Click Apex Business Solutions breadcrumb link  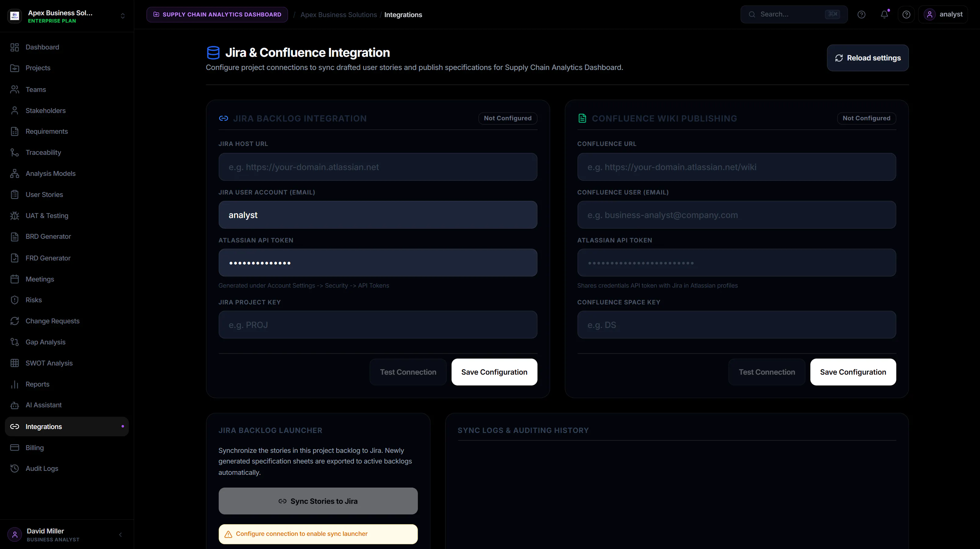pyautogui.click(x=339, y=15)
